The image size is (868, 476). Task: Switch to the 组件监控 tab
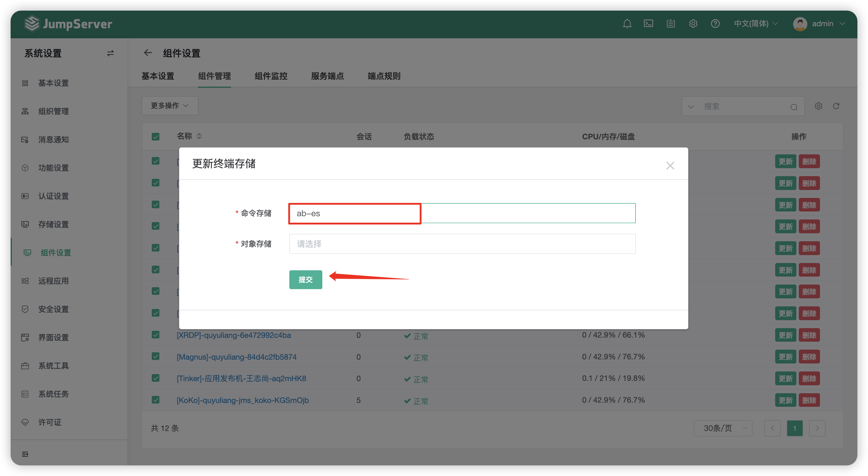[x=271, y=76]
